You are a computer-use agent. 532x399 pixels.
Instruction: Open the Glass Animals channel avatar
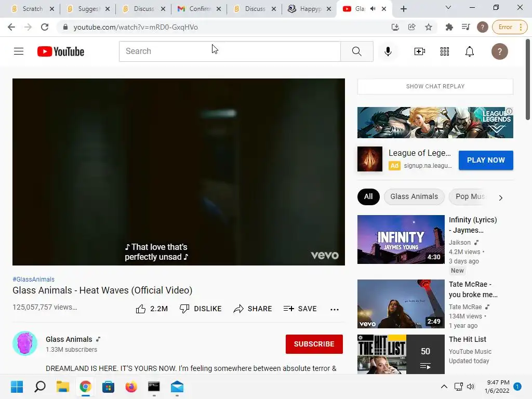coord(25,343)
